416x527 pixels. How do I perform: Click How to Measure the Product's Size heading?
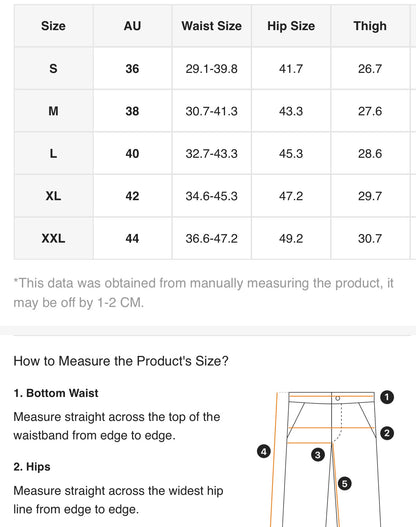pyautogui.click(x=121, y=361)
